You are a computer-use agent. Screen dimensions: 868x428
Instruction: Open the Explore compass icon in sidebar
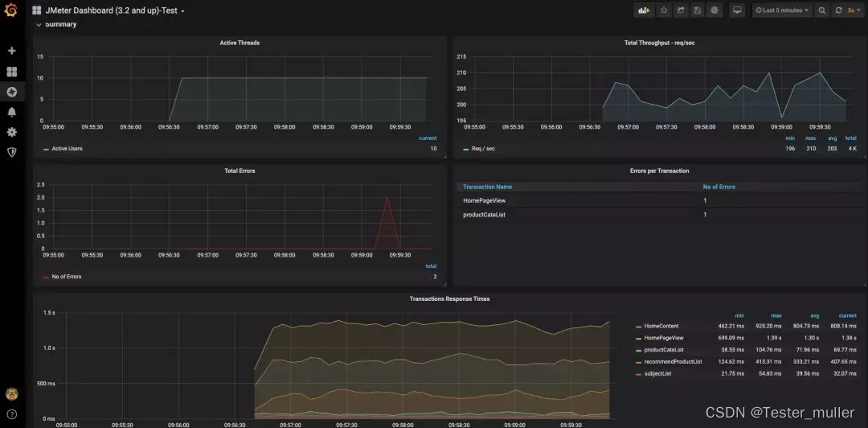[x=11, y=92]
